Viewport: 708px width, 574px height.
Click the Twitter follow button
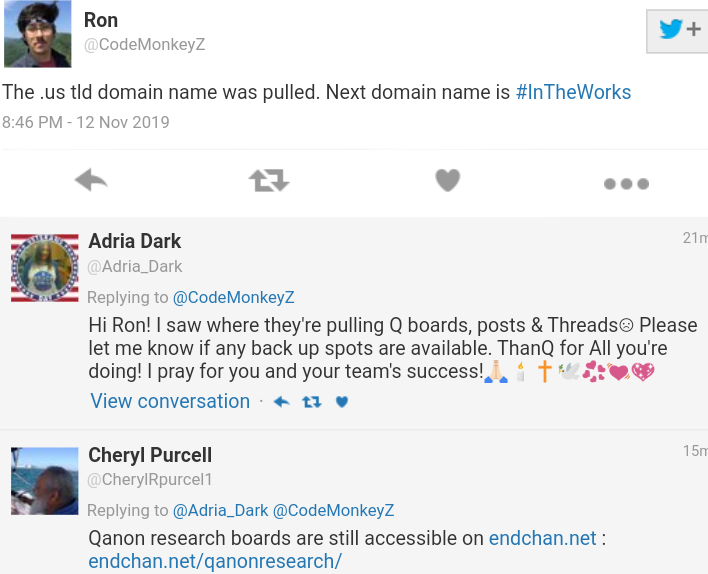677,31
